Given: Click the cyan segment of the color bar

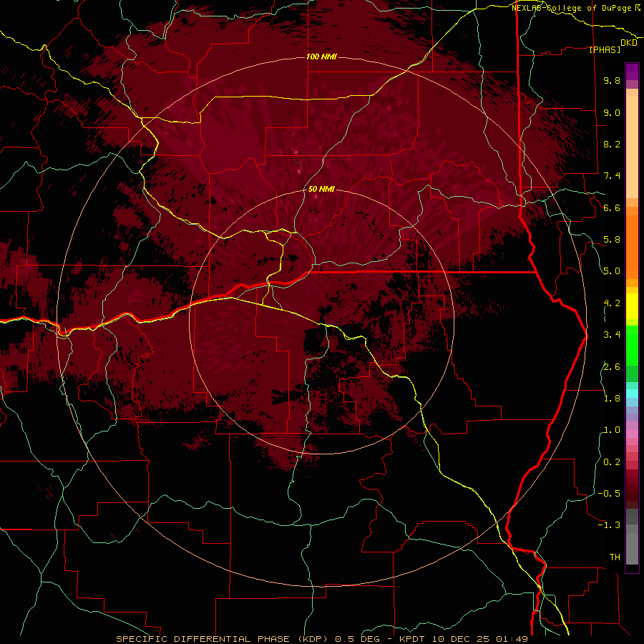Looking at the screenshot, I should 632,393.
